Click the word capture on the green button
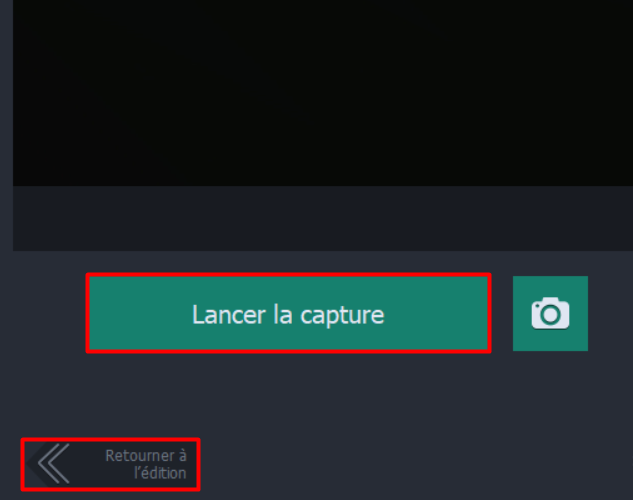 click(342, 316)
